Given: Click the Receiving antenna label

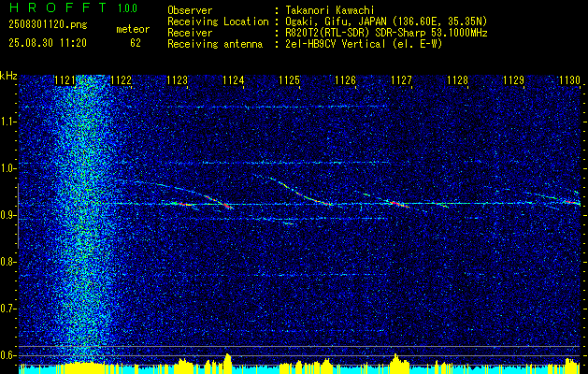Looking at the screenshot, I should pyautogui.click(x=215, y=44).
